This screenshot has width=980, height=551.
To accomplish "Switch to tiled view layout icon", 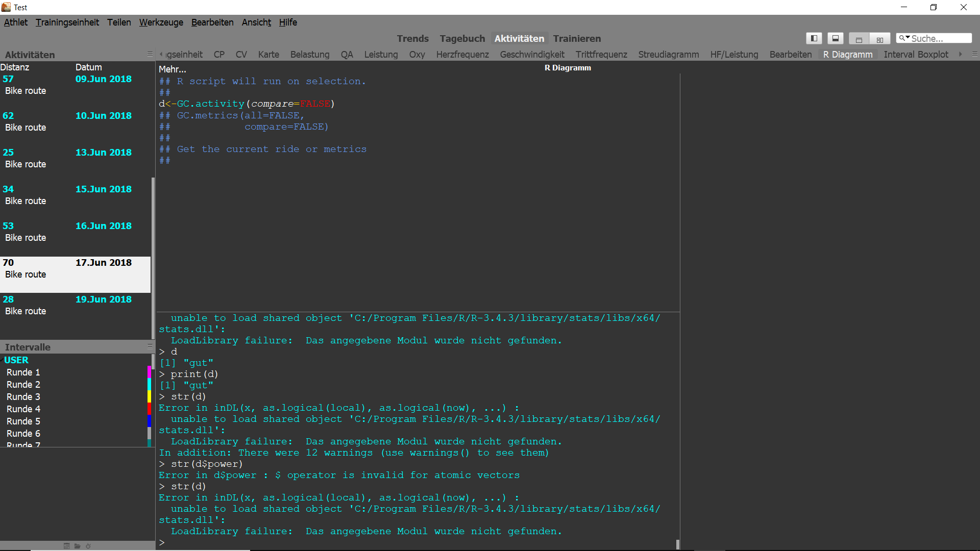I will coord(880,39).
